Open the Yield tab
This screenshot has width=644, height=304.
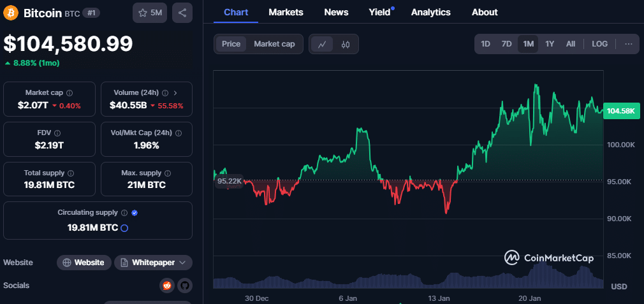click(380, 12)
